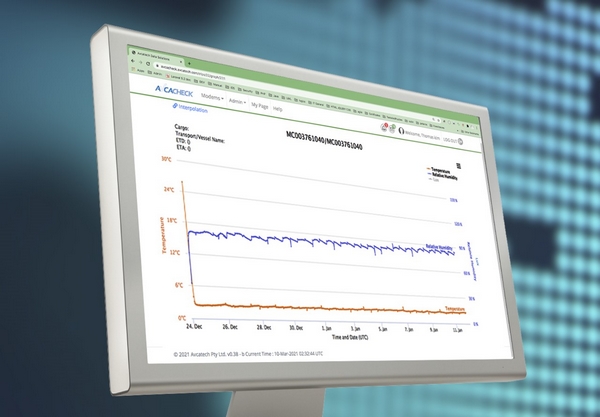The width and height of the screenshot is (600, 417).
Task: Open the Help menu item
Action: (278, 109)
